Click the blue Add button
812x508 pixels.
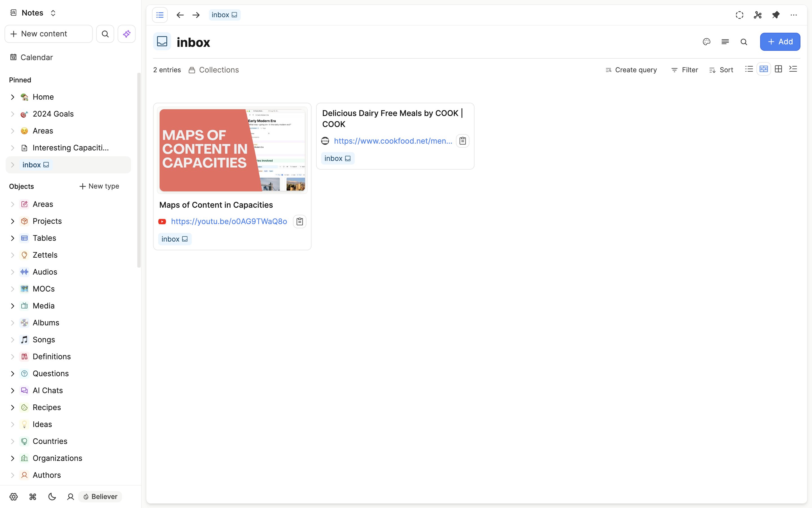pyautogui.click(x=780, y=42)
